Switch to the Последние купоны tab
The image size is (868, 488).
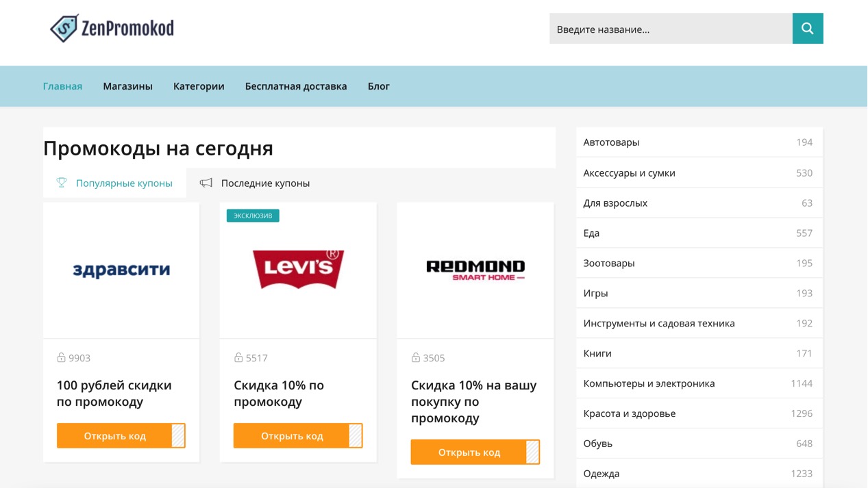coord(254,183)
